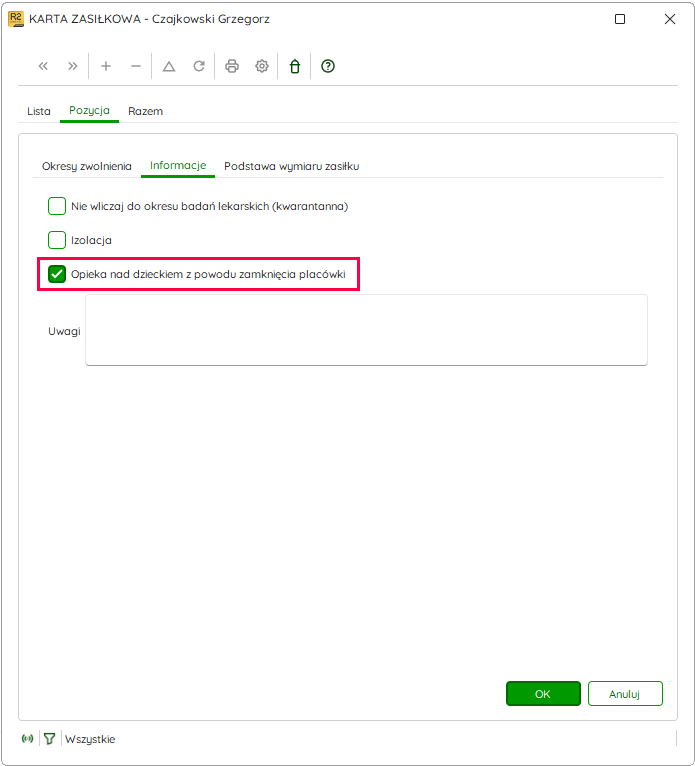Screen dimensions: 695x766
Task: Click the filter funnel icon in status bar
Action: (49, 739)
